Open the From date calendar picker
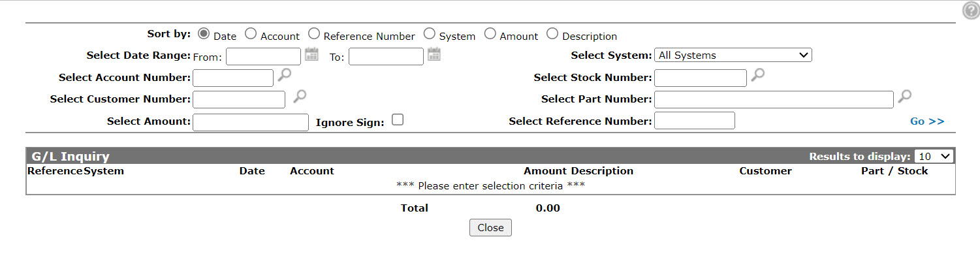The image size is (980, 254). (x=311, y=55)
